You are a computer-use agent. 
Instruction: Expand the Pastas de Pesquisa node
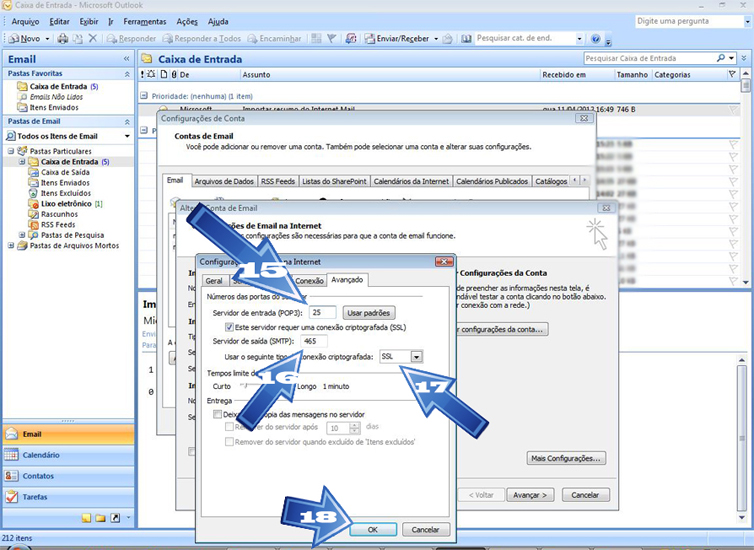point(22,235)
